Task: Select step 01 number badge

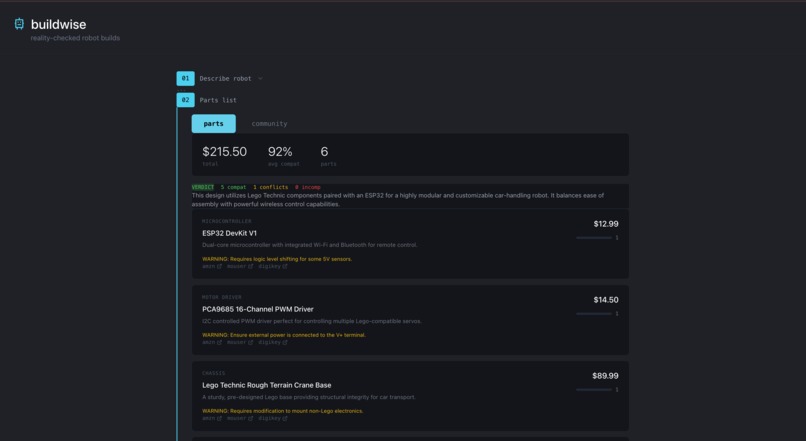Action: 186,79
